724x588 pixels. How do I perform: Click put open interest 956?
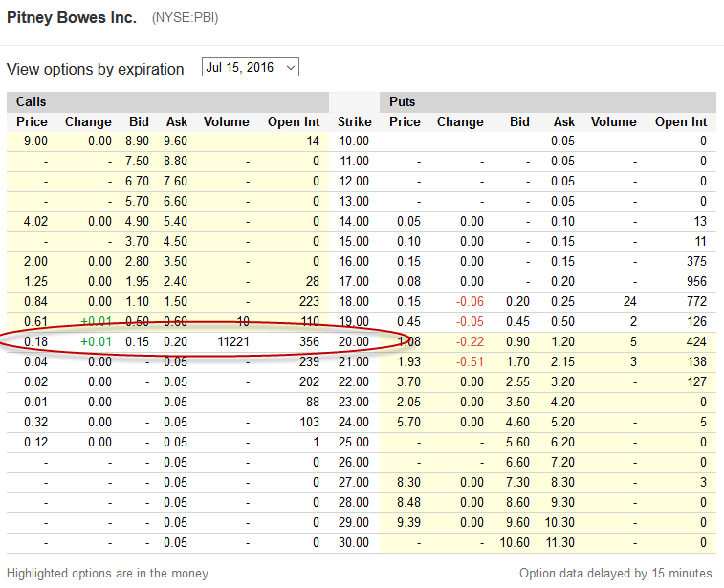[696, 281]
